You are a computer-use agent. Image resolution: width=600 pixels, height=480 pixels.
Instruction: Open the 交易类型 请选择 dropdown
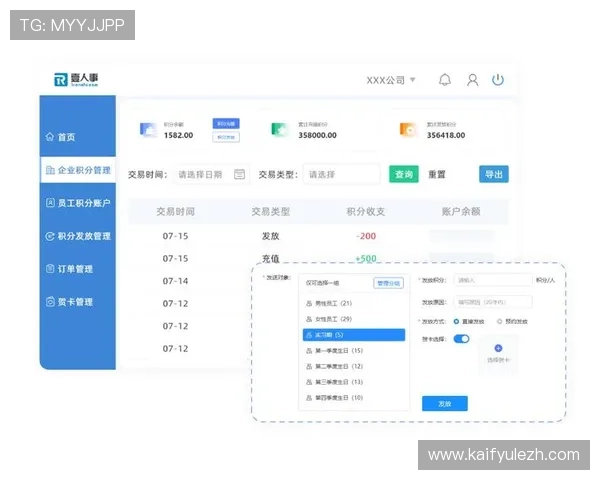(x=342, y=175)
